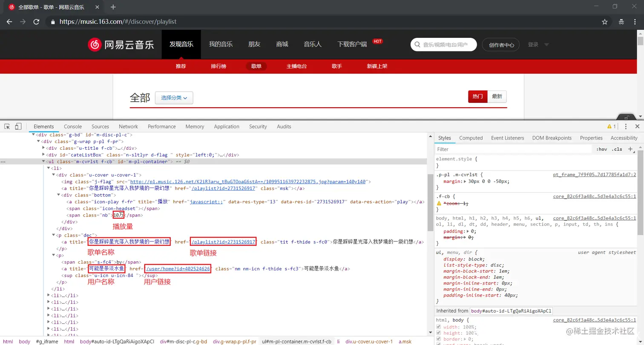Viewport: 644px width, 345px height.
Task: Collapse the div class bottom node
Action: pos(59,195)
